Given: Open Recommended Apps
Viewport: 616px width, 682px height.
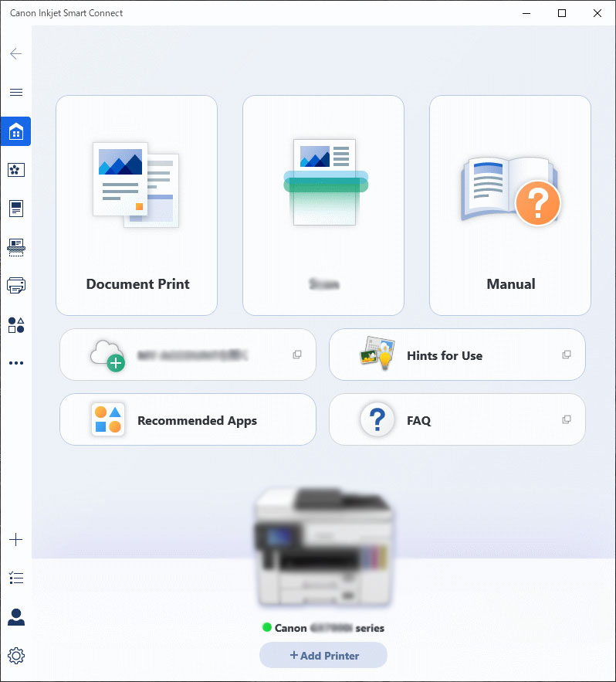Looking at the screenshot, I should (x=188, y=420).
